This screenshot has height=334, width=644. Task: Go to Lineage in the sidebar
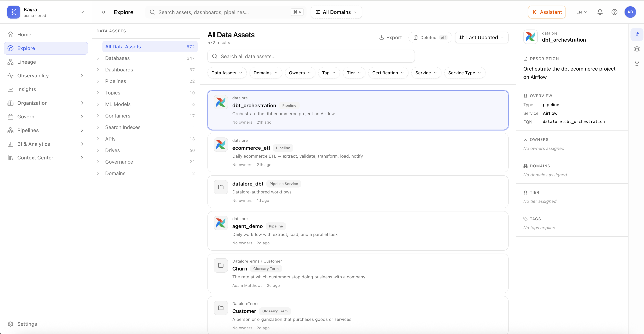(46, 62)
